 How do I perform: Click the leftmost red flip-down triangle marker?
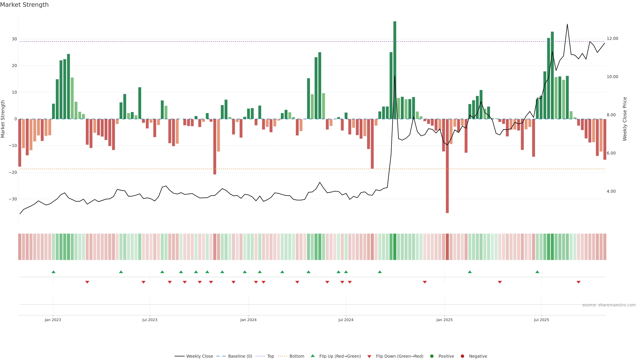[x=87, y=282]
